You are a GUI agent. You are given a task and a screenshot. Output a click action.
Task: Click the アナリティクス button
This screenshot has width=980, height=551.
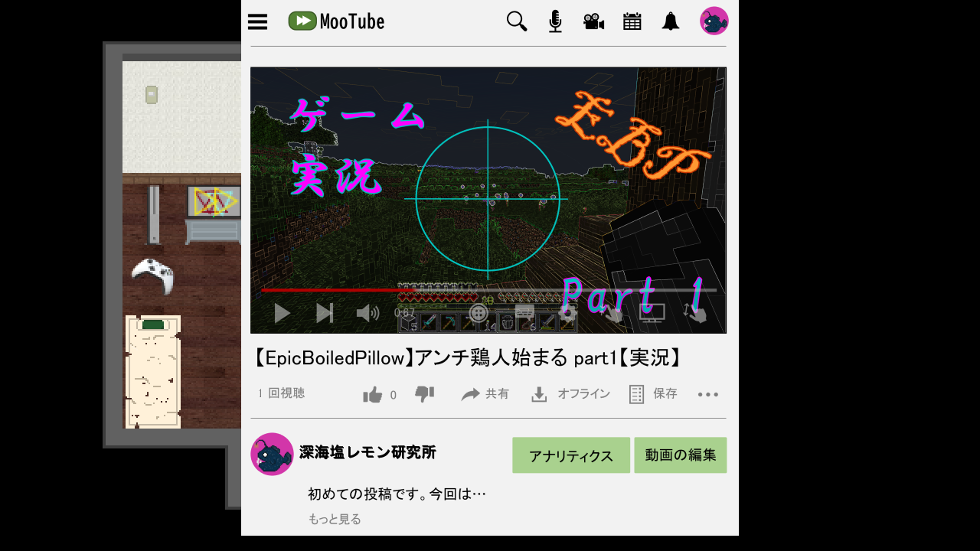click(x=570, y=455)
